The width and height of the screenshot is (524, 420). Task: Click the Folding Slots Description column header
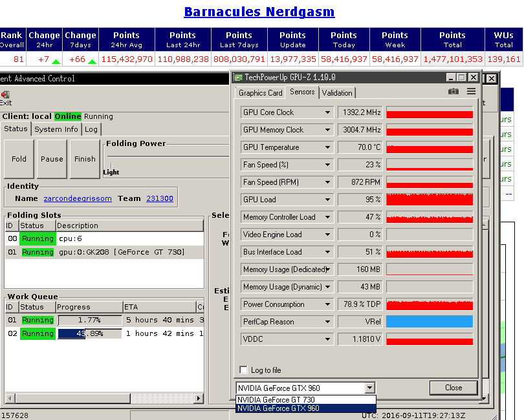tap(129, 226)
